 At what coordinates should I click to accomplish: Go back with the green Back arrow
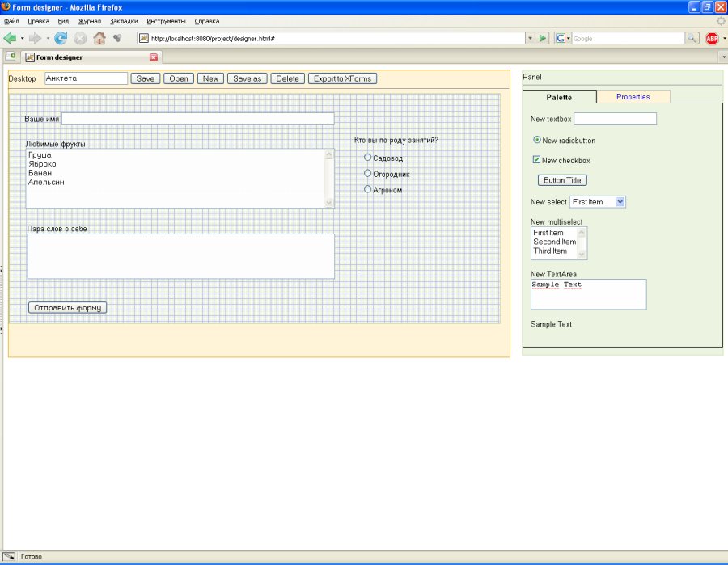(x=10, y=38)
